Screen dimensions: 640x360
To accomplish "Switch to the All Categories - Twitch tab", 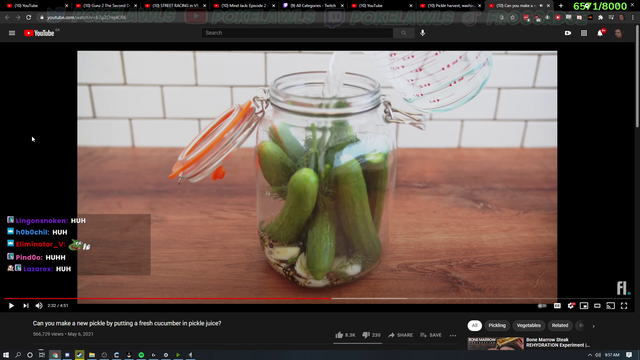I will pos(313,6).
